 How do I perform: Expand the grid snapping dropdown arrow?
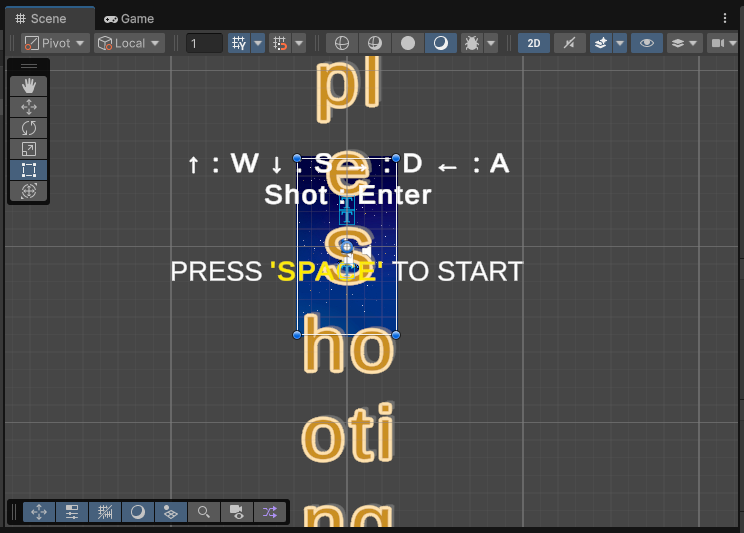[258, 43]
